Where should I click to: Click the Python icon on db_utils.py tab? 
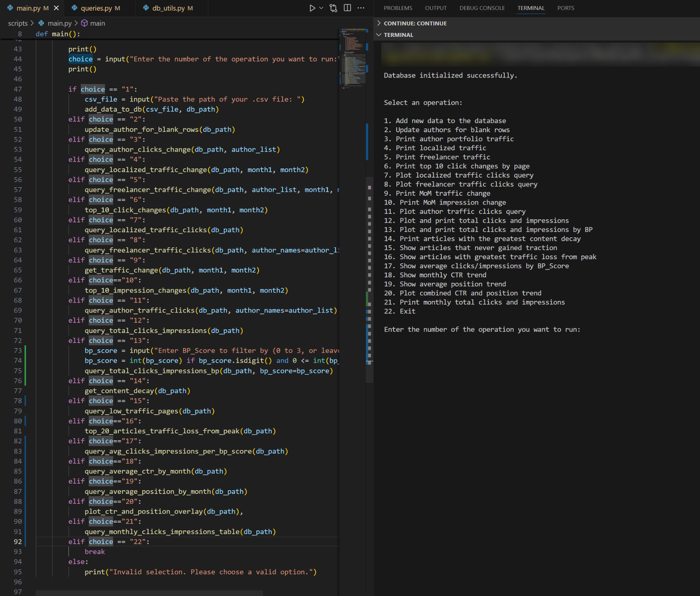(146, 8)
